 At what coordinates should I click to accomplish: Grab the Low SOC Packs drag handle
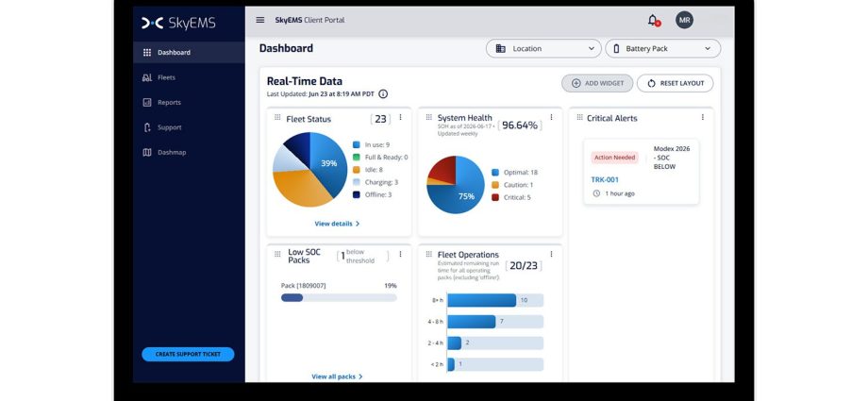[x=277, y=254]
